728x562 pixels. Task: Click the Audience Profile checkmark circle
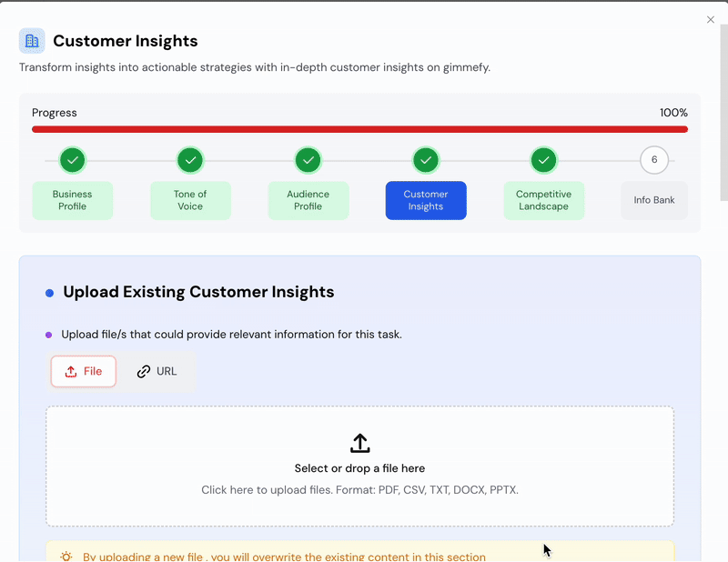(308, 161)
